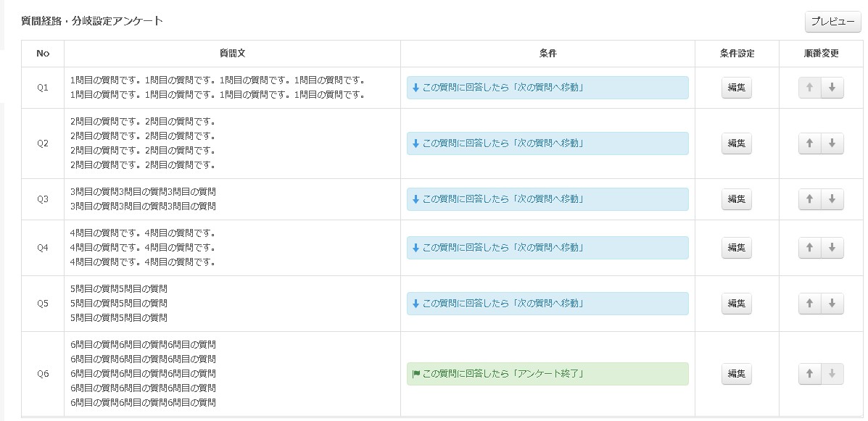The width and height of the screenshot is (868, 421).
Task: Click the プレビュー button
Action: coord(832,22)
